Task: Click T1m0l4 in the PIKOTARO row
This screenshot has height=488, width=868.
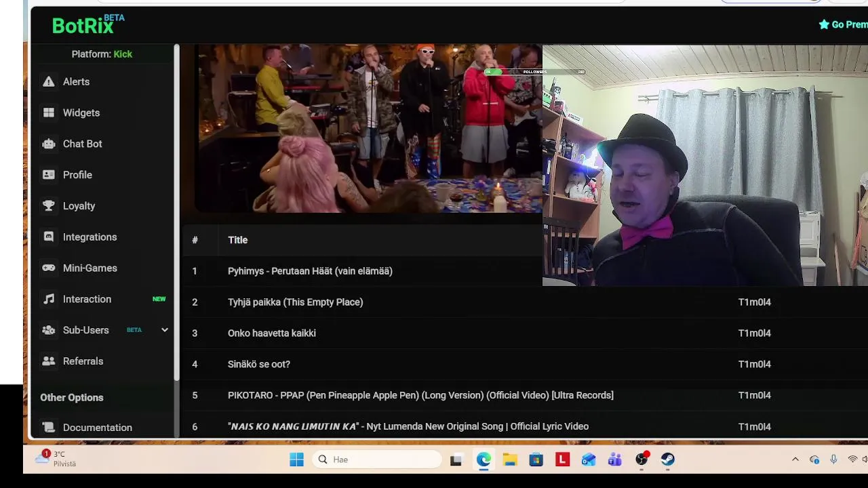Action: coord(754,395)
